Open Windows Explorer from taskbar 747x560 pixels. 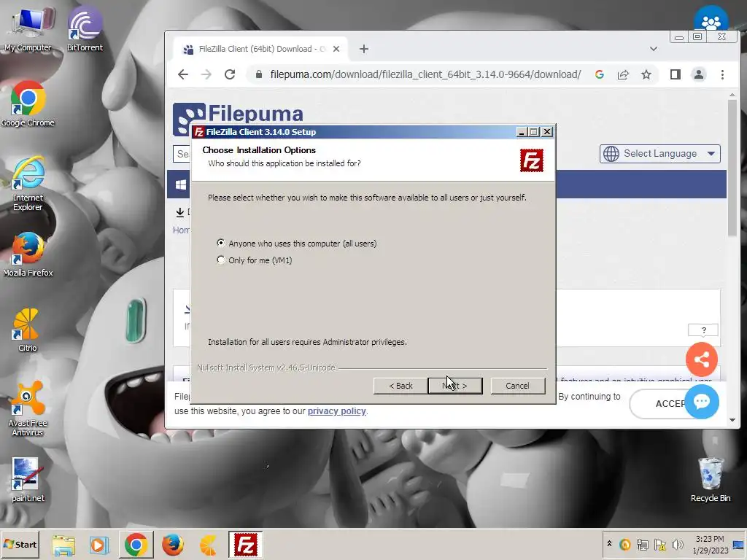click(x=64, y=545)
